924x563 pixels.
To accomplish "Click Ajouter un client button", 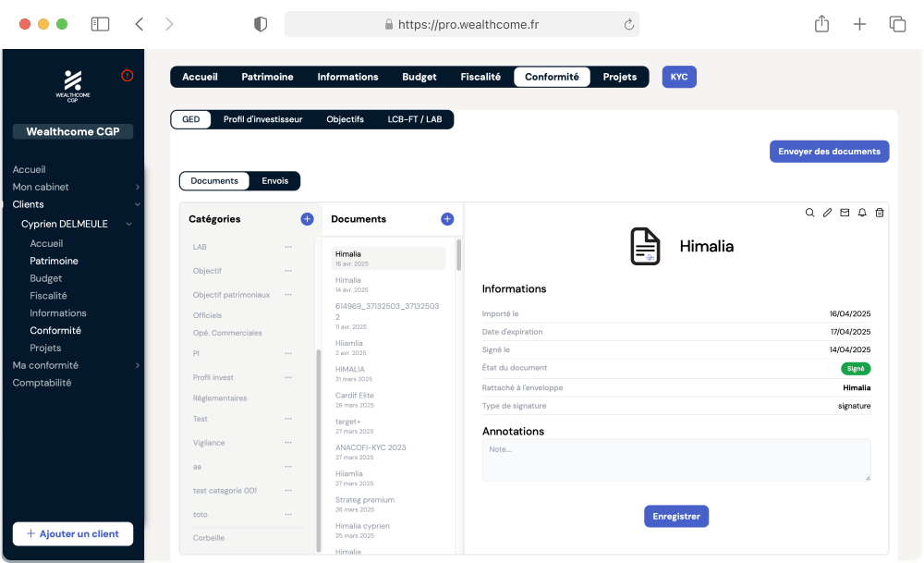I will 73,534.
